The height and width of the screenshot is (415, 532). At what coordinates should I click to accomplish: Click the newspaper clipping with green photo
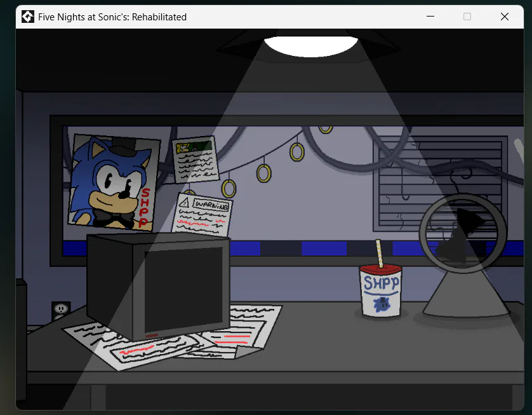[196, 160]
